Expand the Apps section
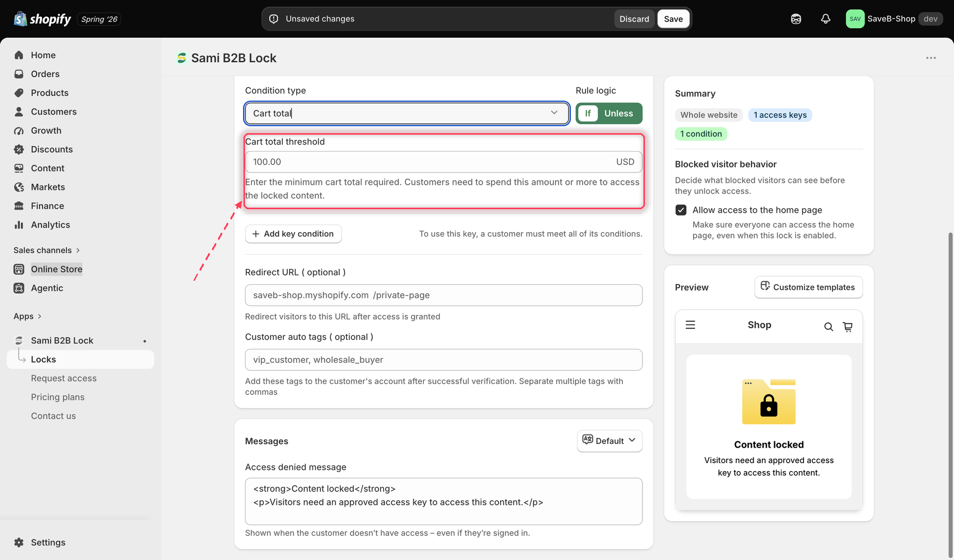The image size is (954, 560). click(27, 317)
